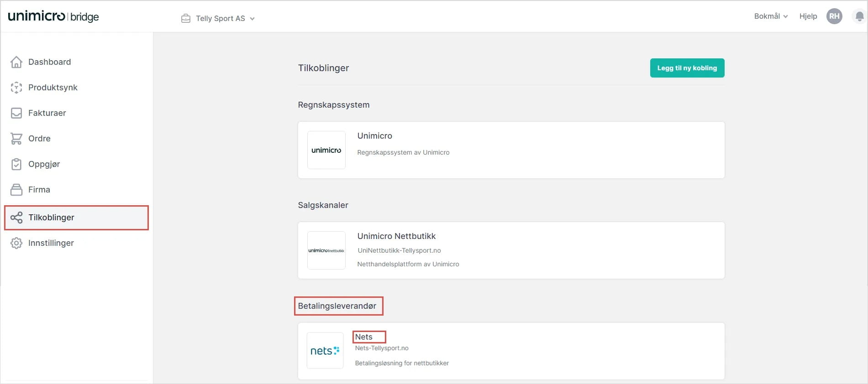Click the briefcase icon beside company name

click(x=186, y=19)
